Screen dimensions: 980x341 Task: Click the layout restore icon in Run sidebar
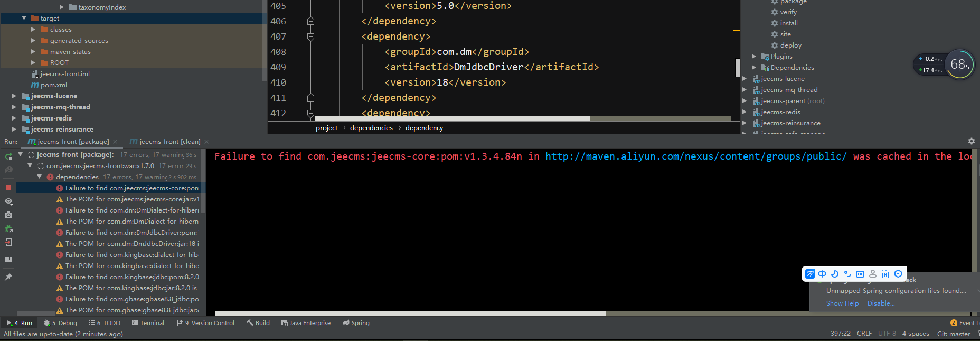8,260
